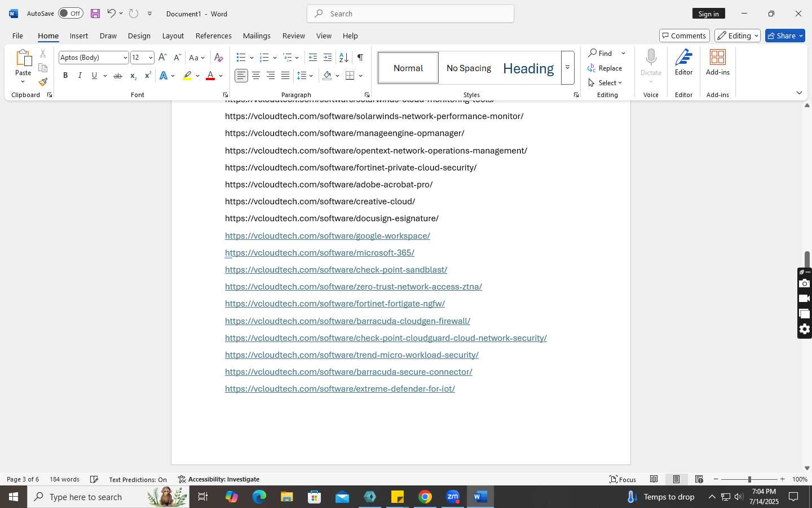Toggle Focus mode in status bar
This screenshot has height=508, width=812.
pyautogui.click(x=623, y=479)
